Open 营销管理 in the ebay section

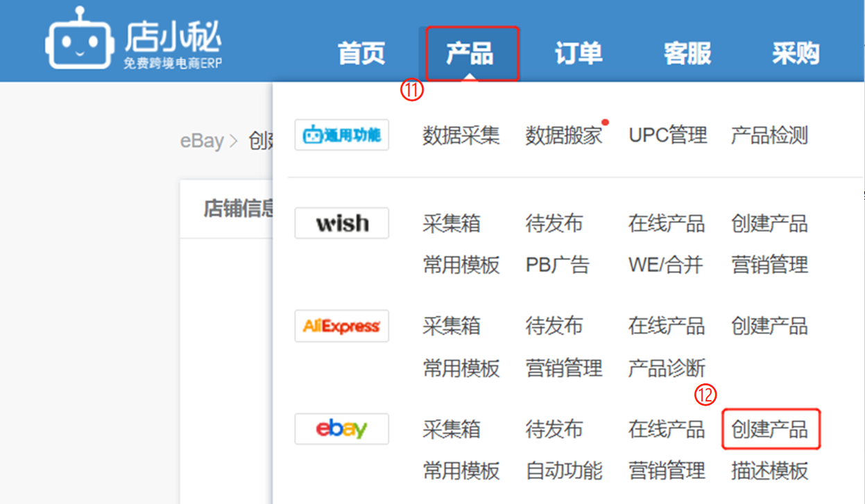click(667, 471)
